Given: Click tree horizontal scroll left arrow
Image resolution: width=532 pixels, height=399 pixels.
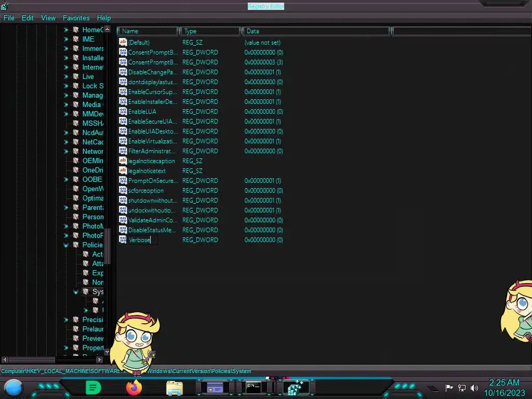Looking at the screenshot, I should [x=4, y=360].
